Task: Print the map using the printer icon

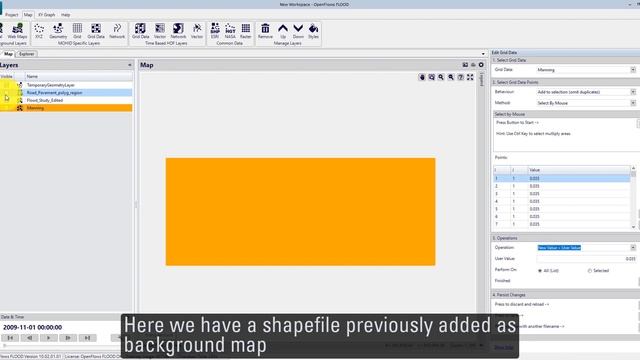Action: pos(473,65)
